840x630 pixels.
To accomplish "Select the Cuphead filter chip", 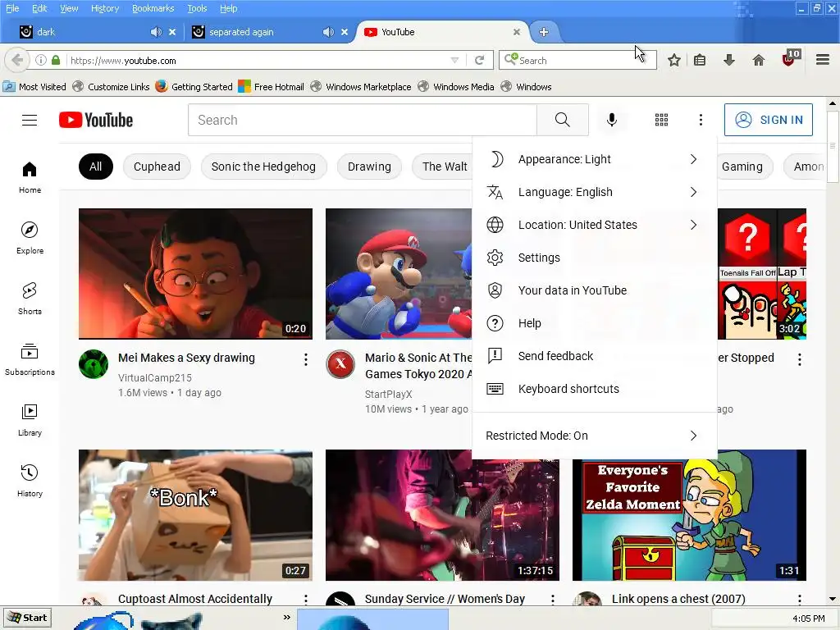I will click(157, 167).
